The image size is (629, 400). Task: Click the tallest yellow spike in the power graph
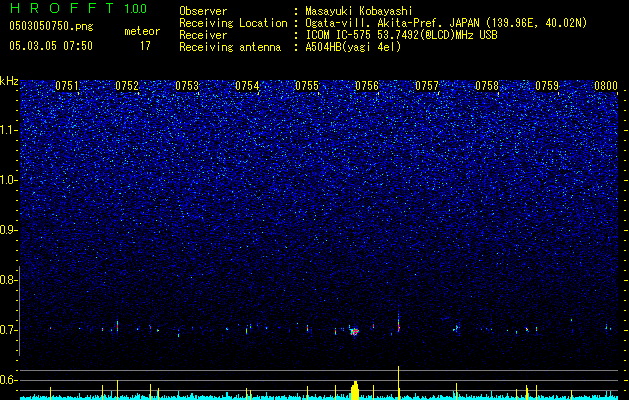point(398,382)
